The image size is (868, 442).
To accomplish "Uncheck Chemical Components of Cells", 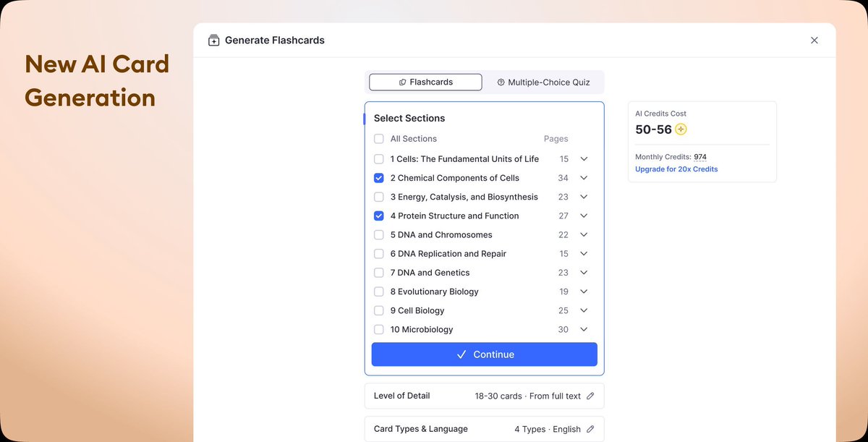I will tap(379, 178).
